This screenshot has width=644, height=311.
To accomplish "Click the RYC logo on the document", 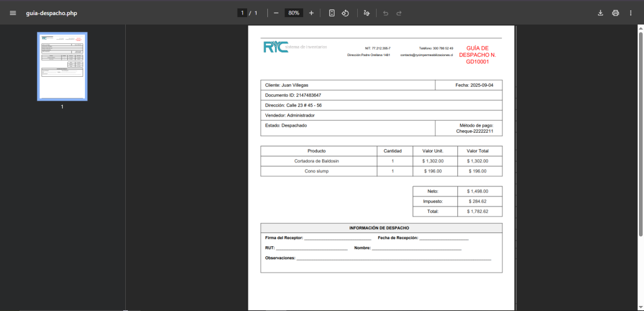I will coord(276,47).
